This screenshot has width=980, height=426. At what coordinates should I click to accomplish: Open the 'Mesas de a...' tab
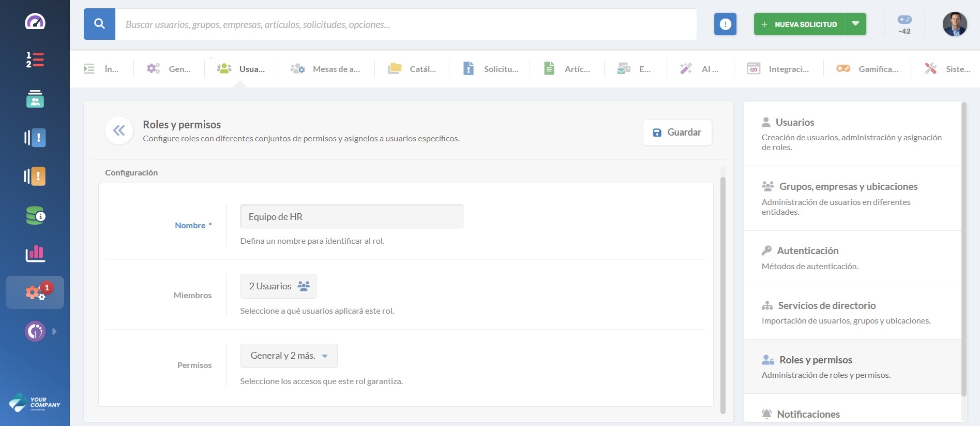[325, 69]
